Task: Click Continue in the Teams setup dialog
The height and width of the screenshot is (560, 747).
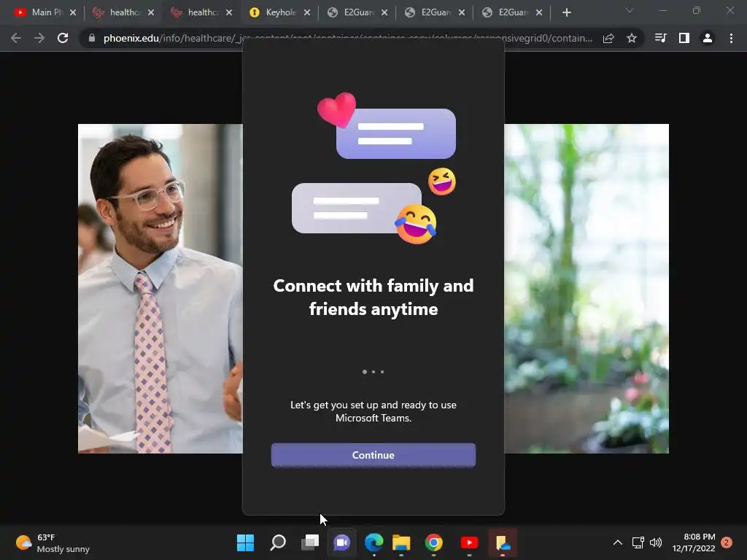Action: [x=373, y=455]
